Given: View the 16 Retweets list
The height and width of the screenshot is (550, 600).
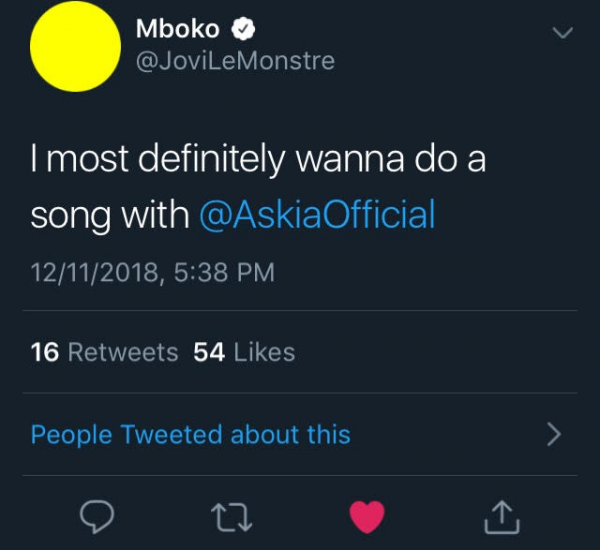Looking at the screenshot, I should tap(105, 352).
